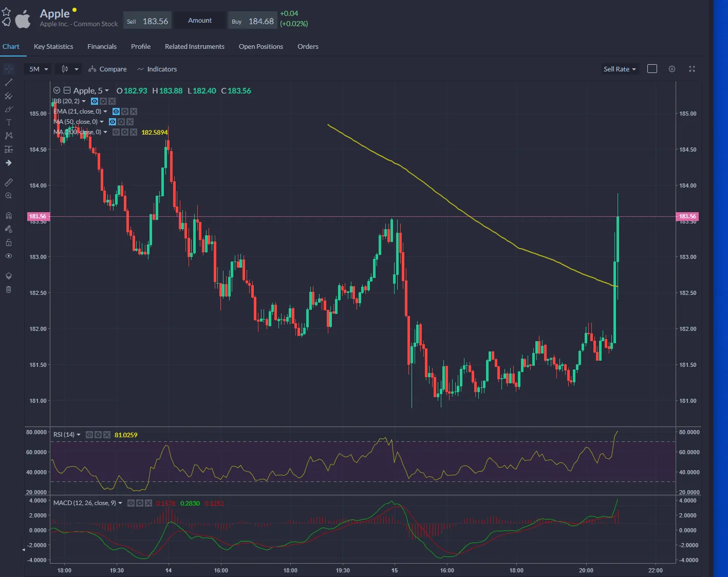This screenshot has height=577, width=728.
Task: Click the Buy 184.68 button
Action: tap(252, 21)
